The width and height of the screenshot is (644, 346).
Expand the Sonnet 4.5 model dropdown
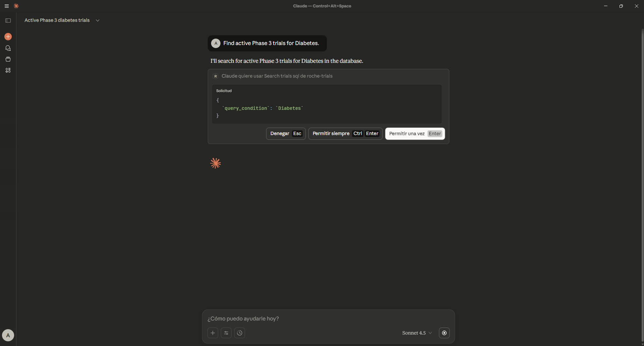(417, 333)
